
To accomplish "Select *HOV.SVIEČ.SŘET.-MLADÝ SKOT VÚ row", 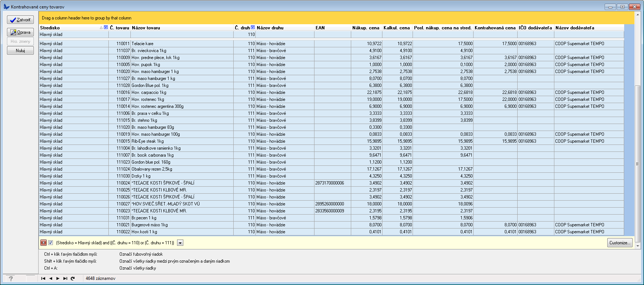I will coord(331,204).
